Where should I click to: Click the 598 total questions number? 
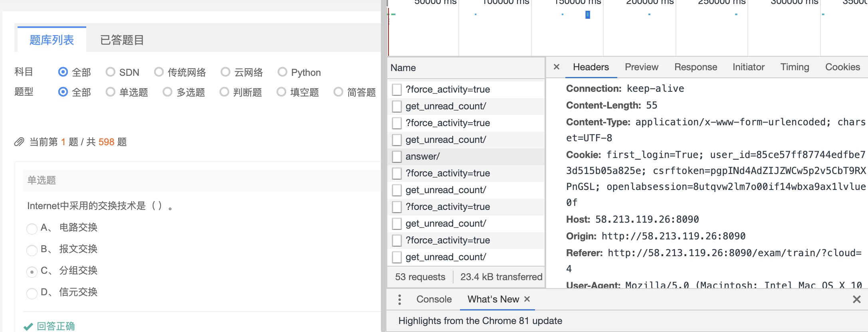[107, 142]
